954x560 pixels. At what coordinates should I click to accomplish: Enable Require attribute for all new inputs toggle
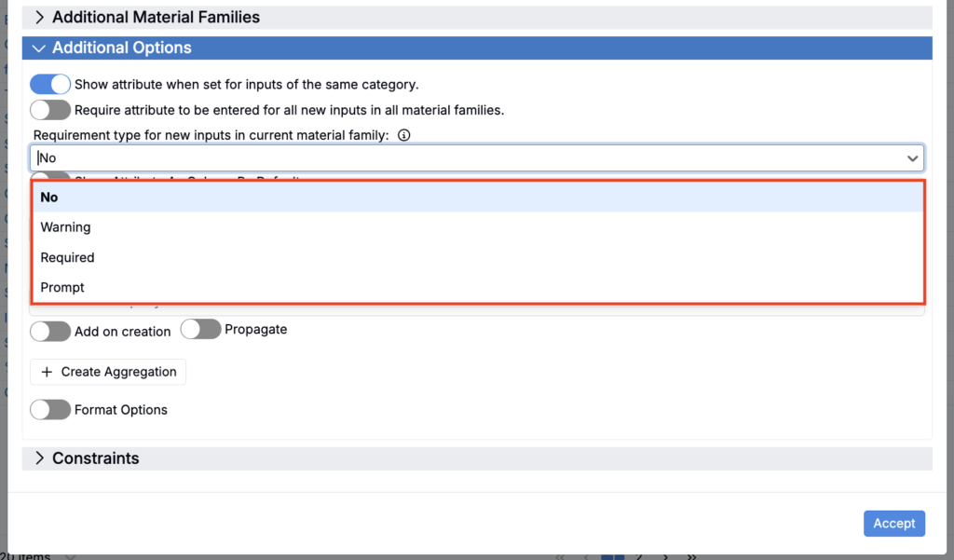tap(50, 110)
